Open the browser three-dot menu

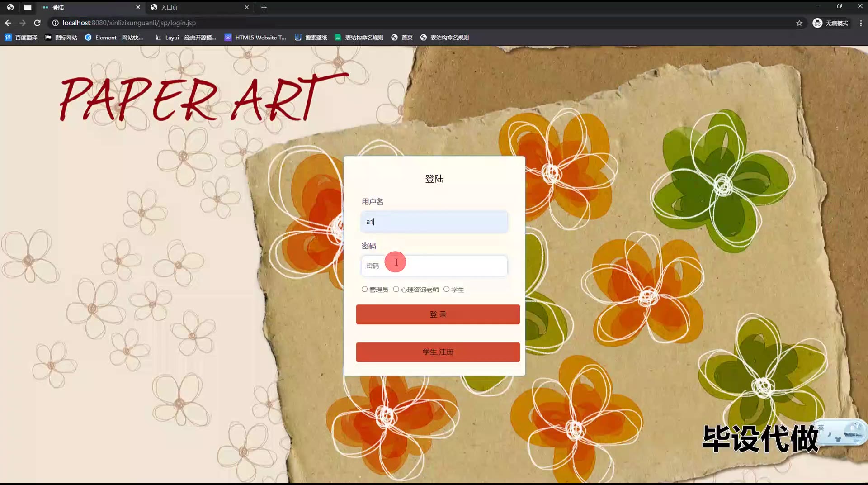(861, 23)
